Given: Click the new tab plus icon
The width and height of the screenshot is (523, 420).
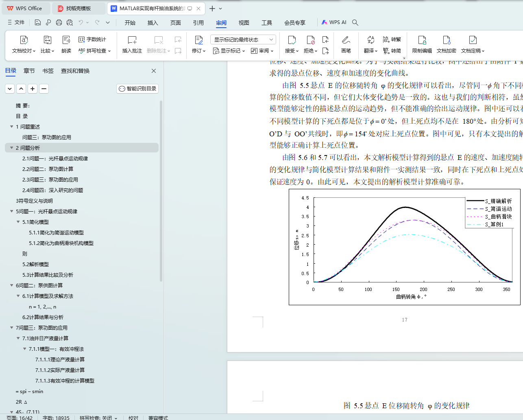Looking at the screenshot, I should tap(212, 8).
